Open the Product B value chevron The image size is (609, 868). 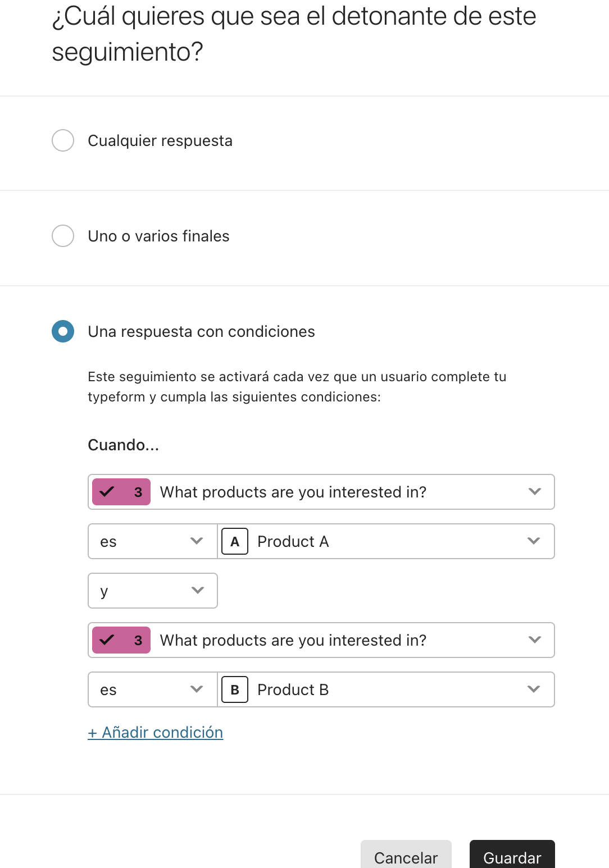[534, 689]
